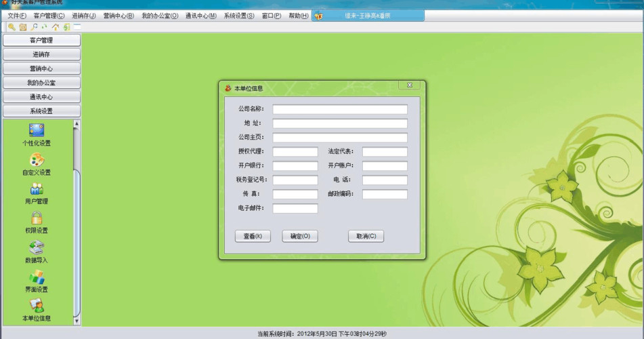
Task: Click the home toolbar icon
Action: (x=56, y=27)
